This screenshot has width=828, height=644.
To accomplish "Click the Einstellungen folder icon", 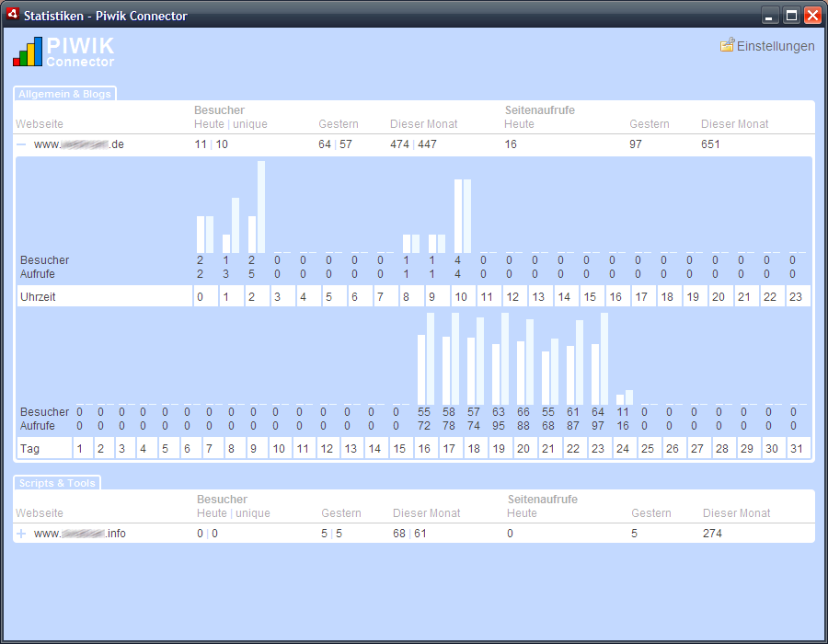I will [x=727, y=45].
